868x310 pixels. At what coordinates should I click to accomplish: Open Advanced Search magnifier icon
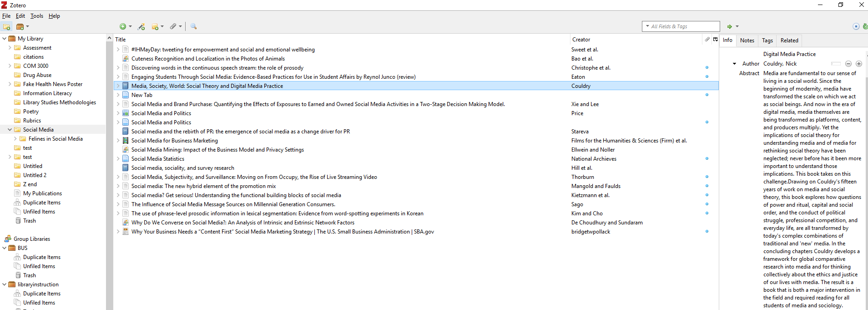(x=193, y=26)
